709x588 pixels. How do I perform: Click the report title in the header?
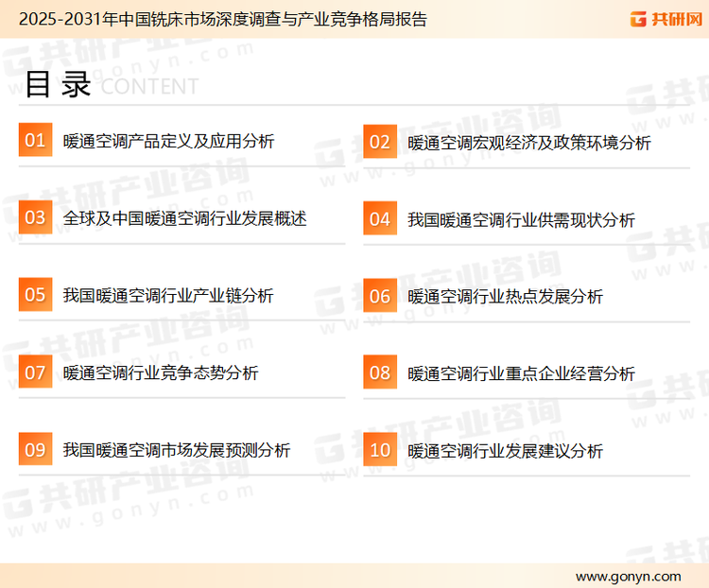[222, 19]
